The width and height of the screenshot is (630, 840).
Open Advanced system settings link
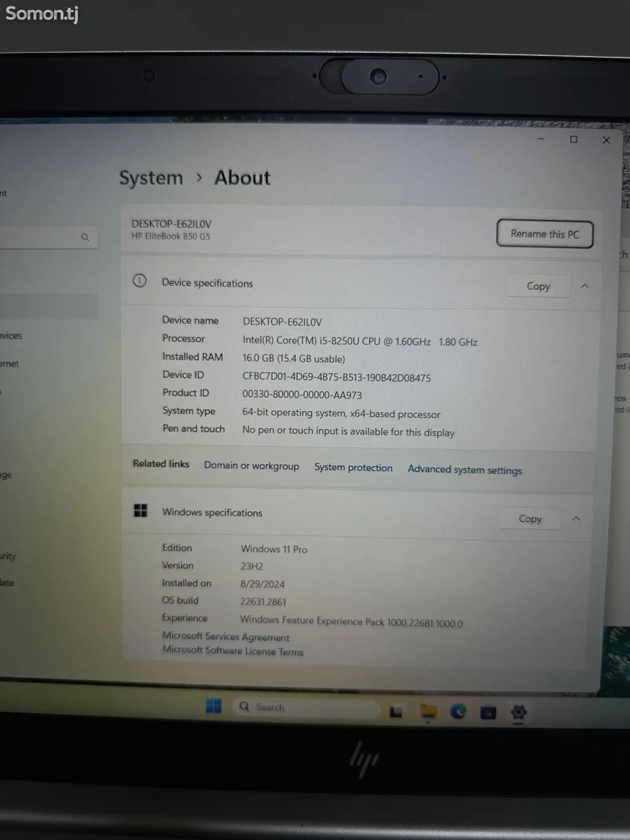point(465,470)
